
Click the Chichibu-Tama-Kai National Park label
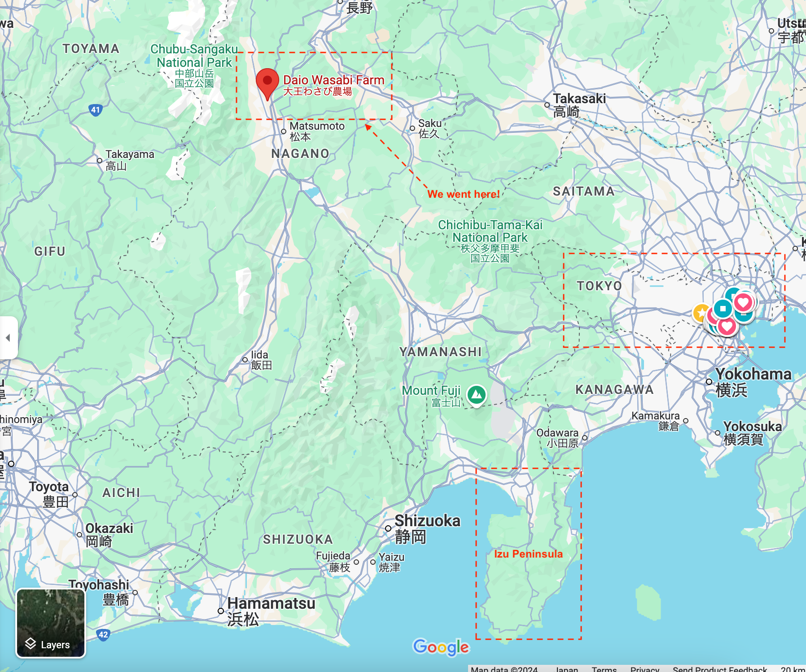point(490,241)
